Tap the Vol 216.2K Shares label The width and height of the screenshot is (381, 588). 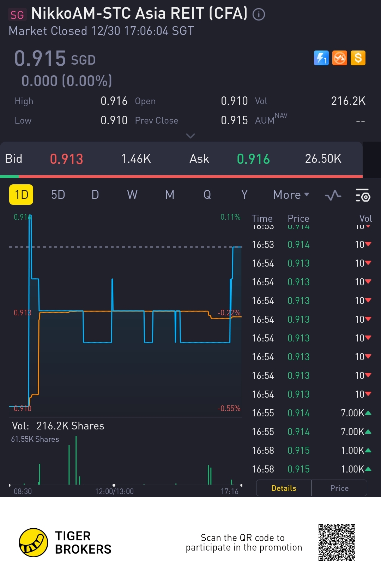click(58, 426)
